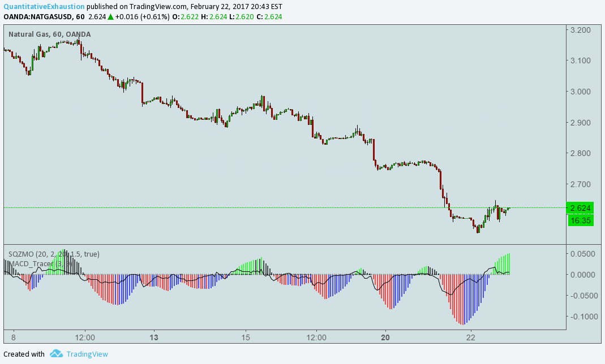
Task: Click the date label 20 on time axis
Action: [x=385, y=338]
